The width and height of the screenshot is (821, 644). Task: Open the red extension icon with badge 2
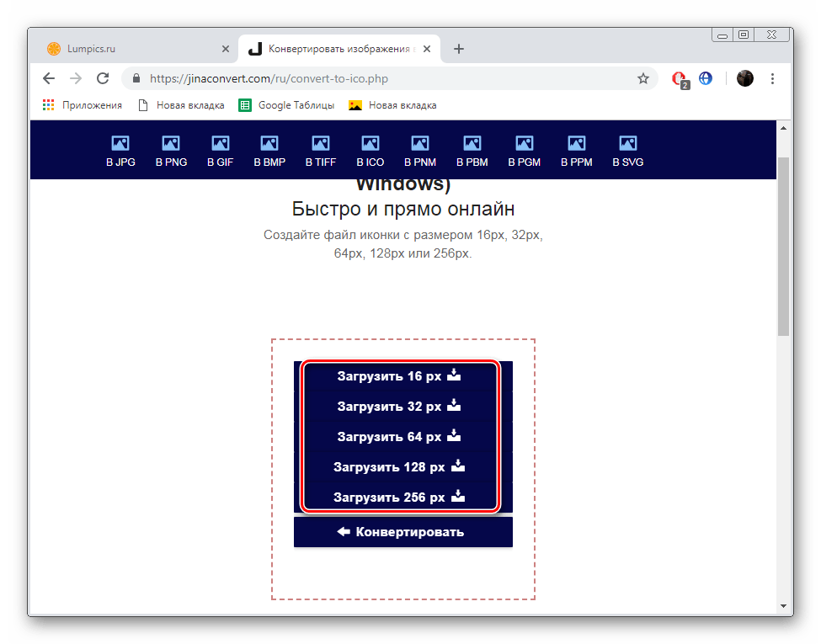click(680, 79)
